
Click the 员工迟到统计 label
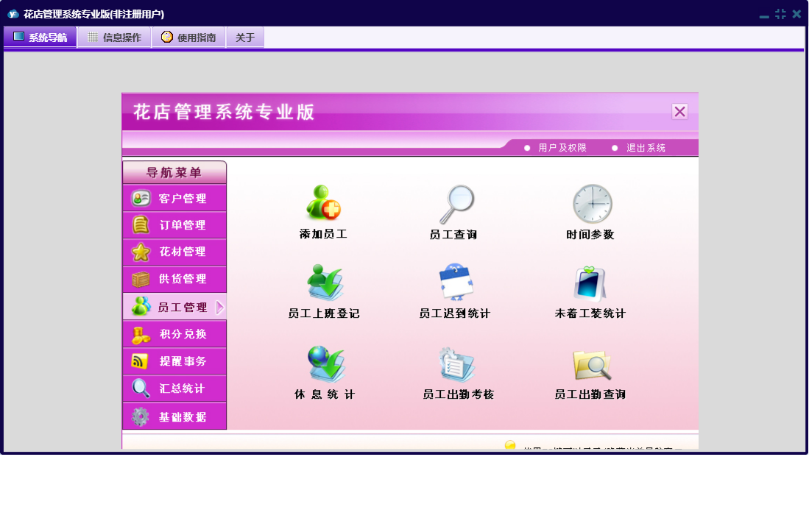(454, 313)
